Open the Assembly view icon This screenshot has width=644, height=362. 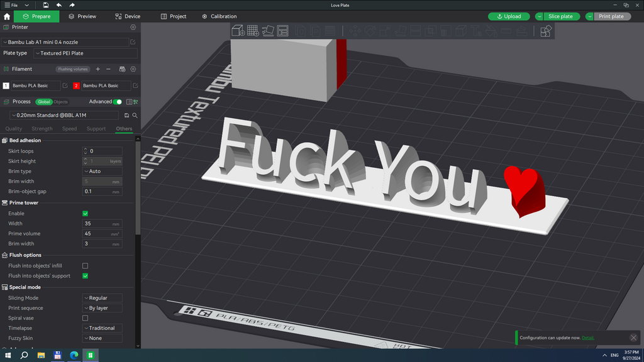[545, 31]
